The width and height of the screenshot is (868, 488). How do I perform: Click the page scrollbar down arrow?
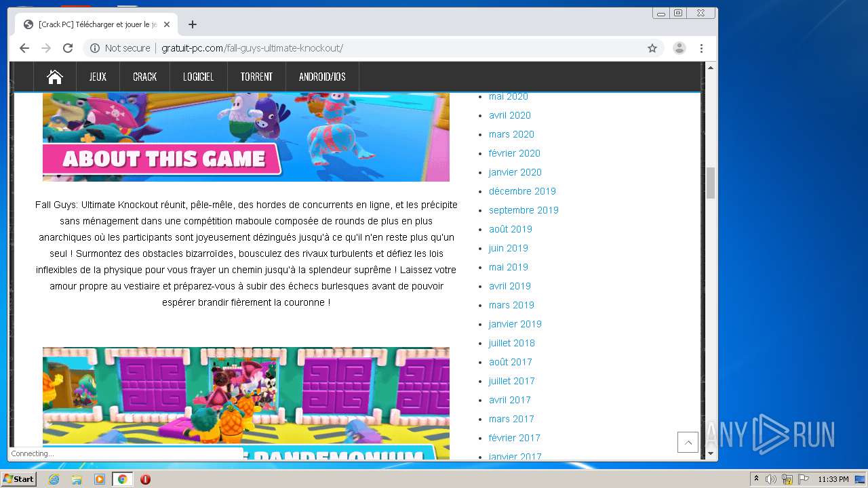coord(711,454)
